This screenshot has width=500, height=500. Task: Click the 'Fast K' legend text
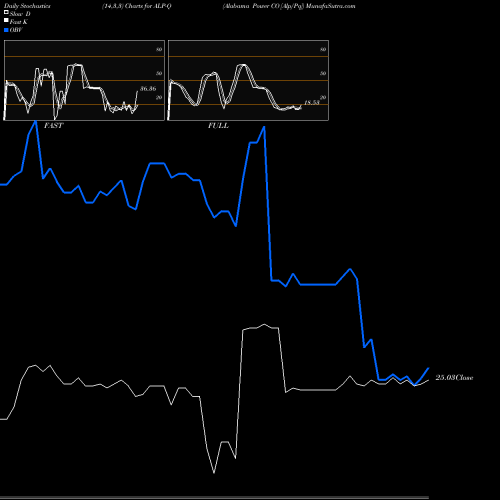click(x=19, y=22)
